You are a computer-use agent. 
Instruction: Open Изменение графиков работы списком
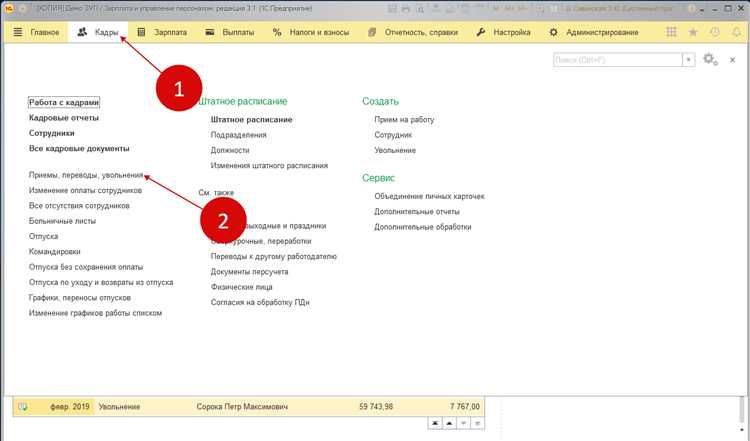(95, 313)
